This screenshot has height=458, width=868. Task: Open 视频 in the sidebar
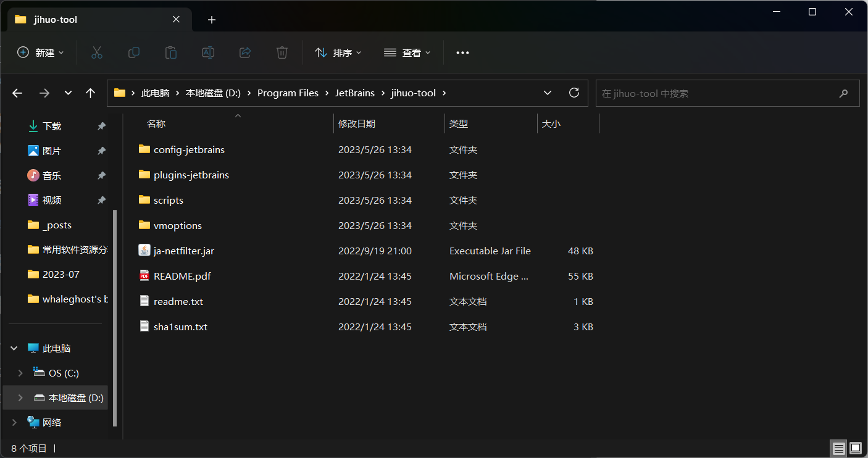(x=52, y=200)
